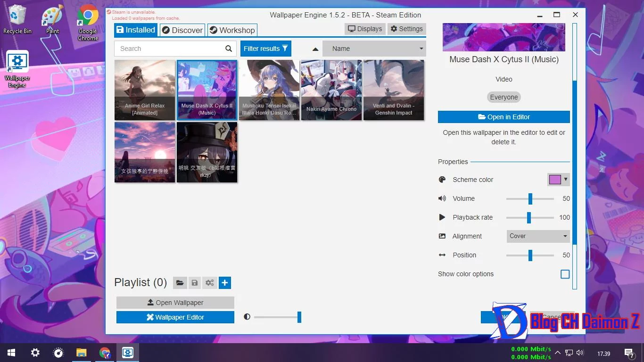Click the system tray volume icon
The height and width of the screenshot is (362, 644).
580,353
